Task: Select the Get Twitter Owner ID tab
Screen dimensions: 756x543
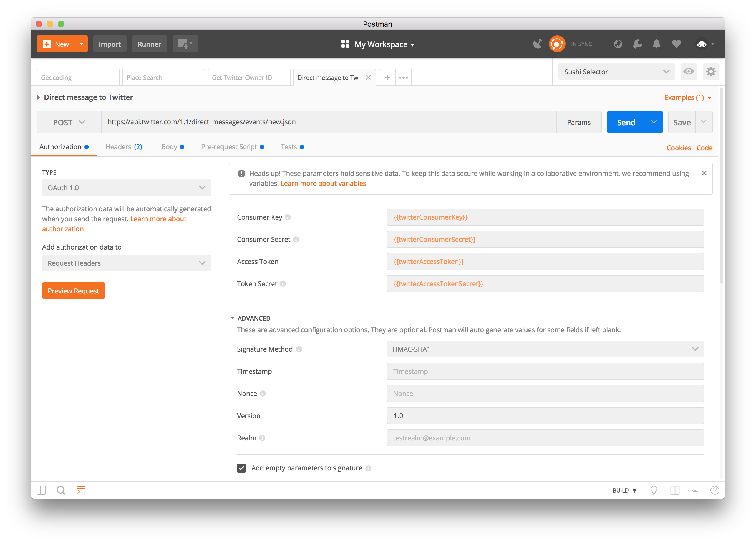Action: tap(248, 78)
